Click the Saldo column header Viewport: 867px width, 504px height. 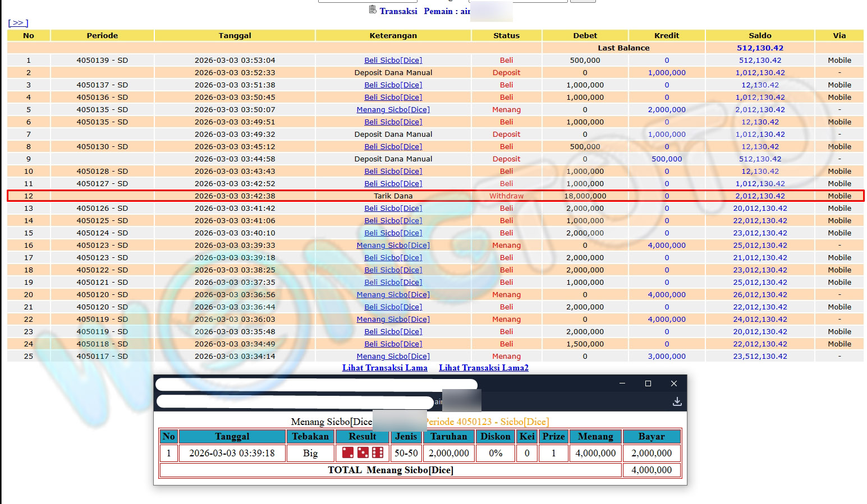pyautogui.click(x=759, y=35)
